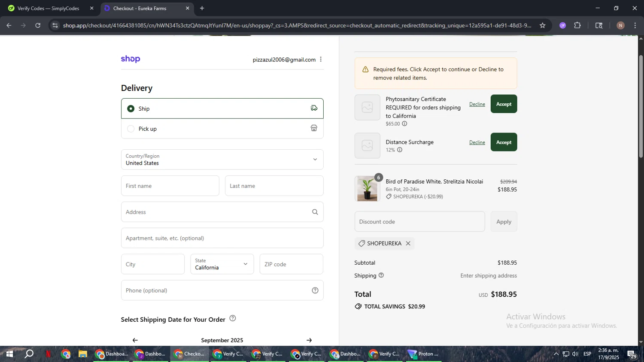Go to previous month in calendar

pos(135,340)
